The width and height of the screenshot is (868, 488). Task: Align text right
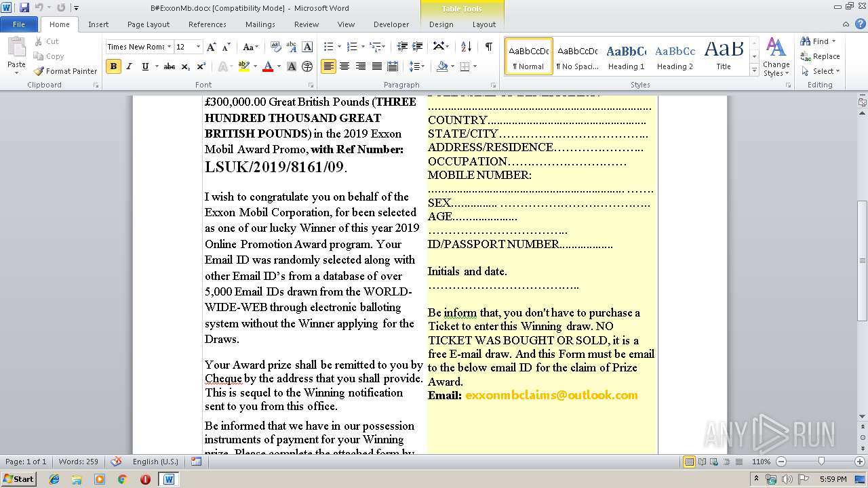pos(360,66)
